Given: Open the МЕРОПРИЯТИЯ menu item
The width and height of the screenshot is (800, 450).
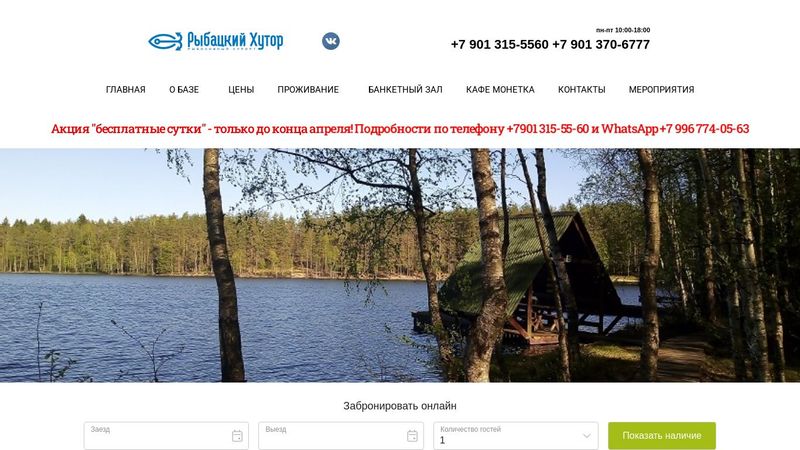Looking at the screenshot, I should 661,89.
